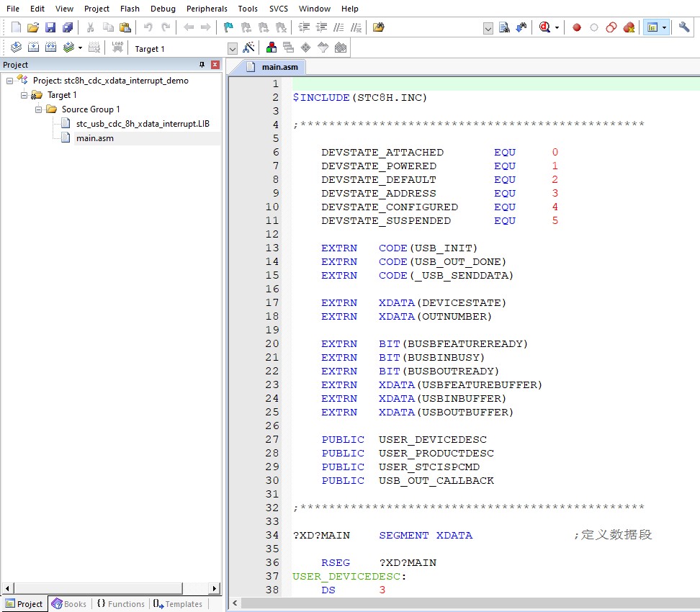Click the Open file folder icon
Screen dimensions: 700x612
(33, 27)
